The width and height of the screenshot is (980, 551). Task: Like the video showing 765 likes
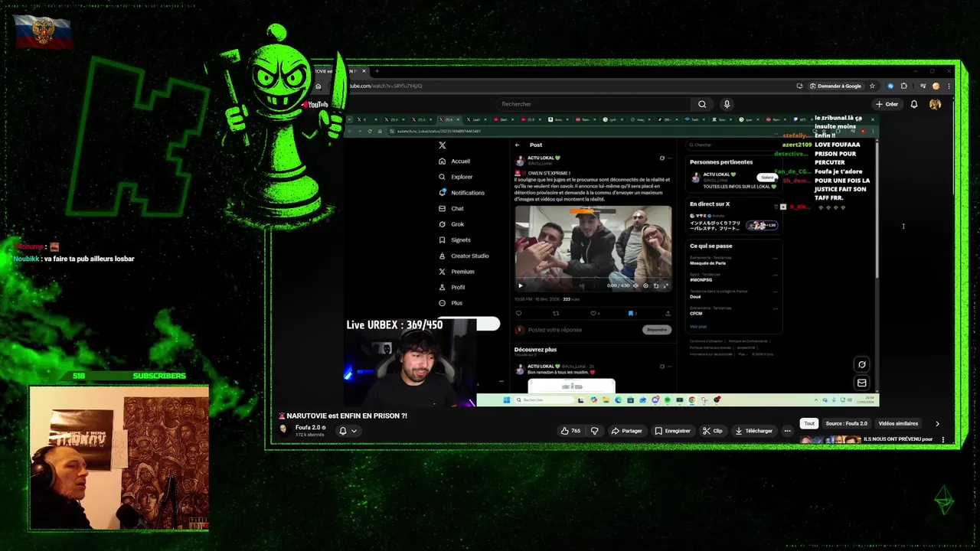click(x=571, y=431)
